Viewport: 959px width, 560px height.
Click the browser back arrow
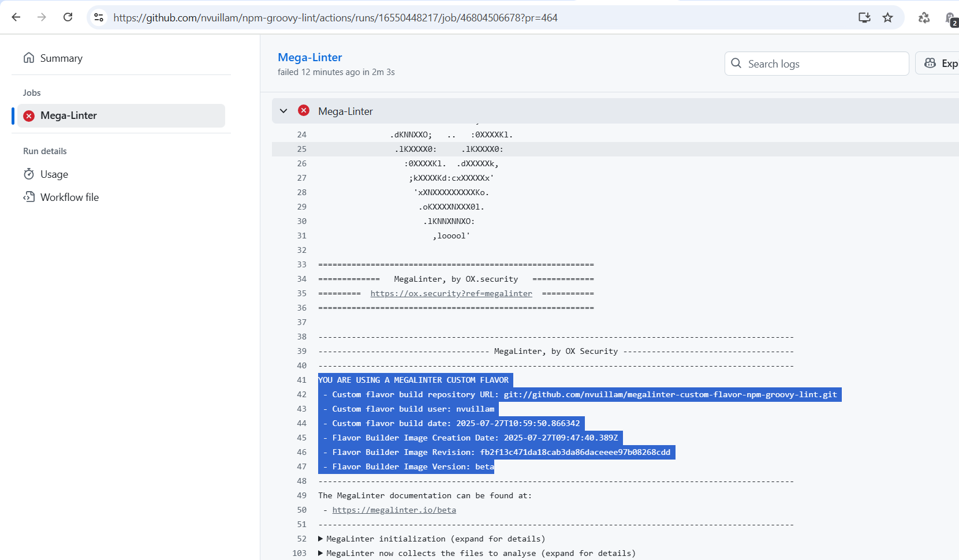[x=16, y=17]
